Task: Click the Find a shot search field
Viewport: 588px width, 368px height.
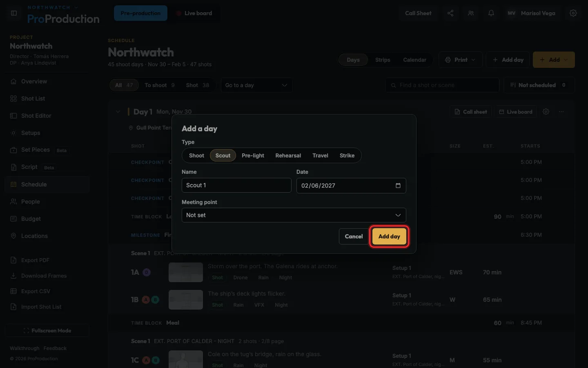Action: point(442,85)
